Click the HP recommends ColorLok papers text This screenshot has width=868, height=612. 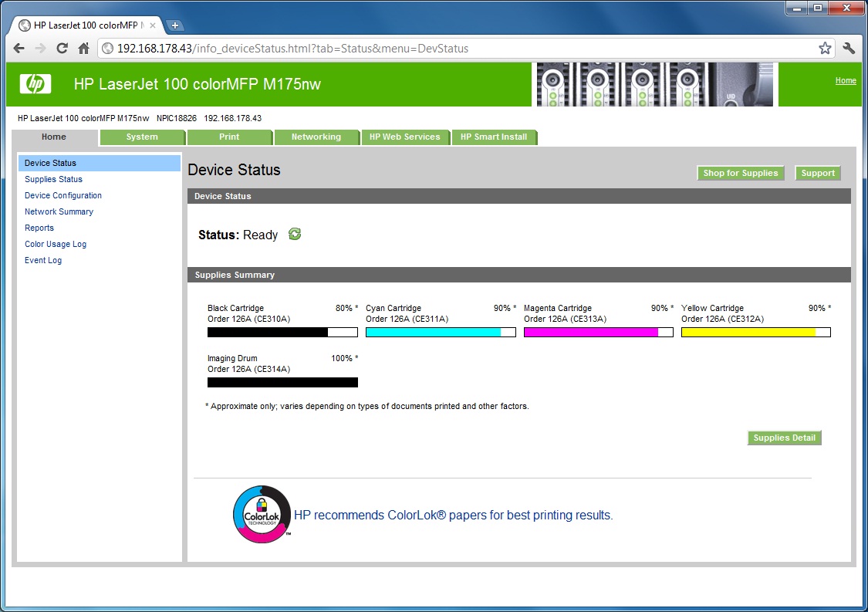[x=453, y=515]
